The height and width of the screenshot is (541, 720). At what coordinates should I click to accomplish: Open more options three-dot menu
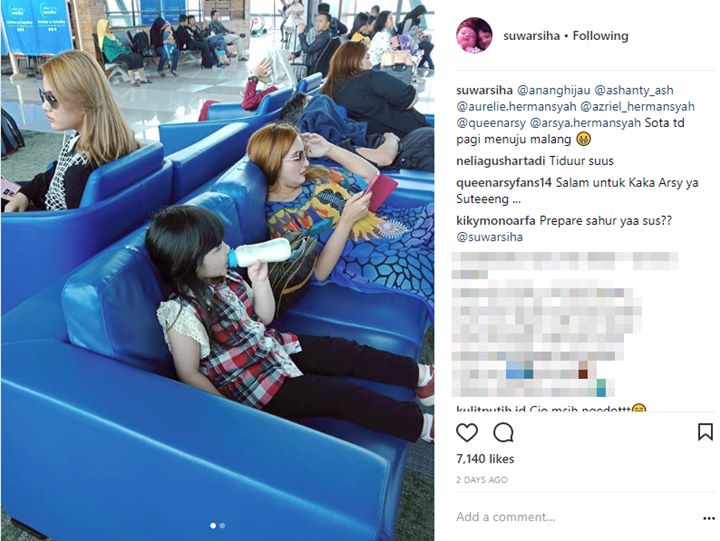[709, 518]
